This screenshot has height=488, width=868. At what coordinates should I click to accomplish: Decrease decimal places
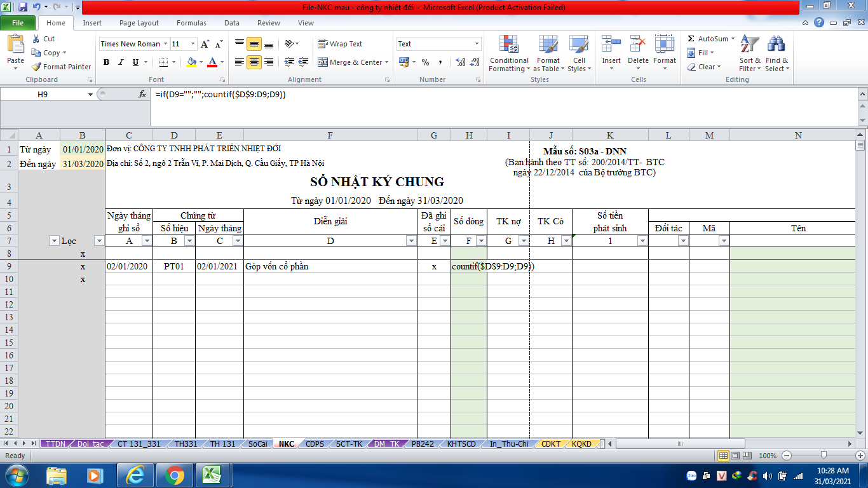point(475,62)
